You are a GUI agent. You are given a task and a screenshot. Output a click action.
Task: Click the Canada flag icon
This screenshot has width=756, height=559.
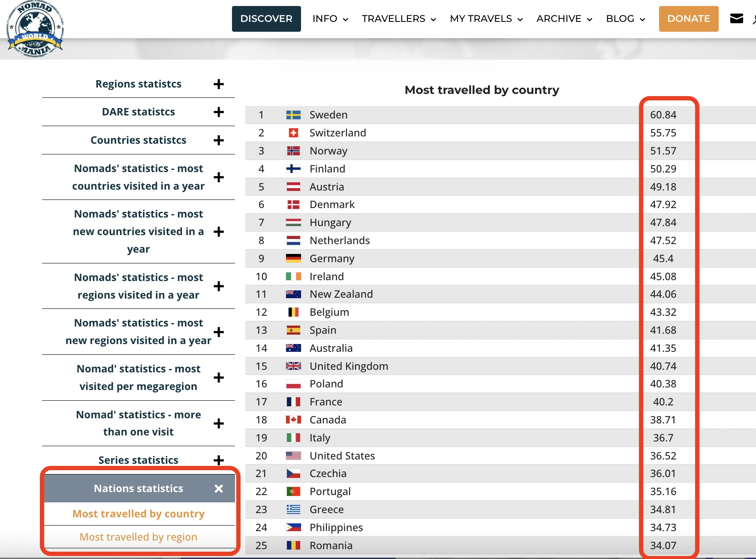coord(293,420)
